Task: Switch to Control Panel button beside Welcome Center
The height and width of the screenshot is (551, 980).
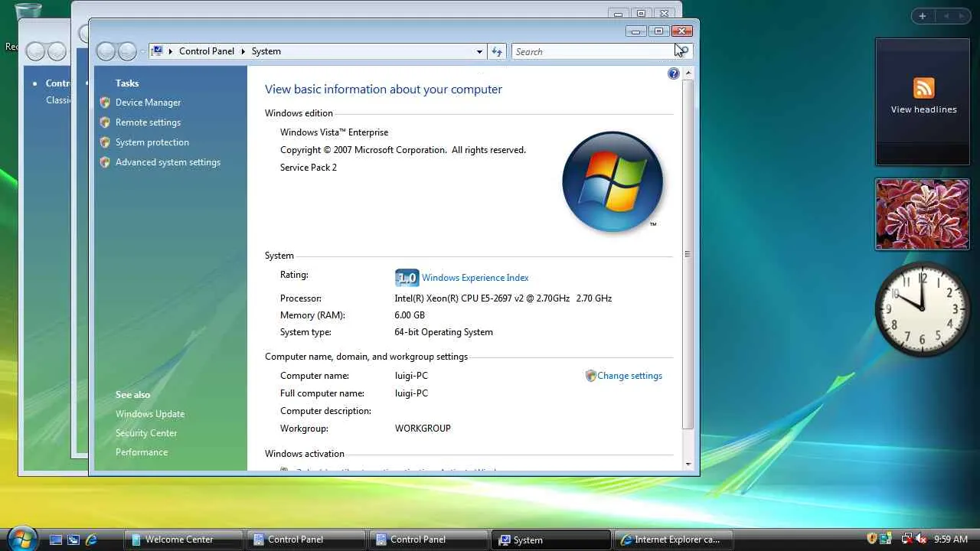Action: 305,540
